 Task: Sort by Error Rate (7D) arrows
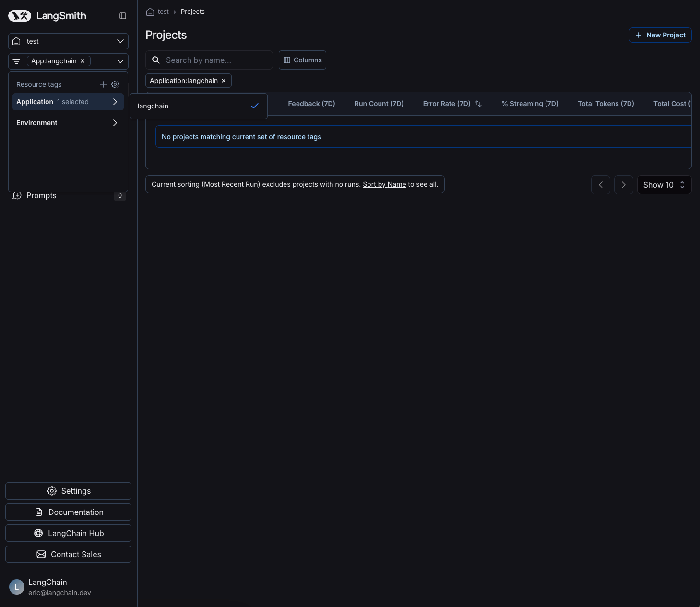coord(478,104)
